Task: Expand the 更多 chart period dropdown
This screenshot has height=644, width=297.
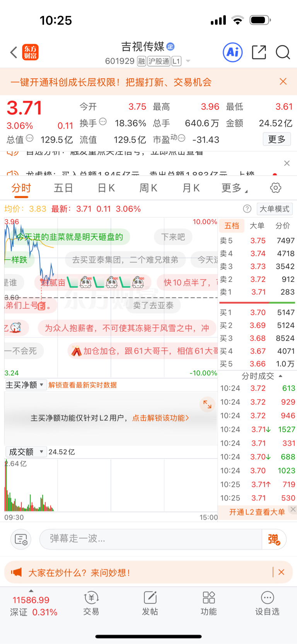Action: (x=234, y=188)
